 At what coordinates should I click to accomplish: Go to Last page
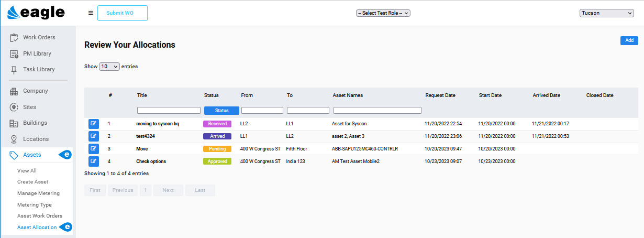coord(200,190)
